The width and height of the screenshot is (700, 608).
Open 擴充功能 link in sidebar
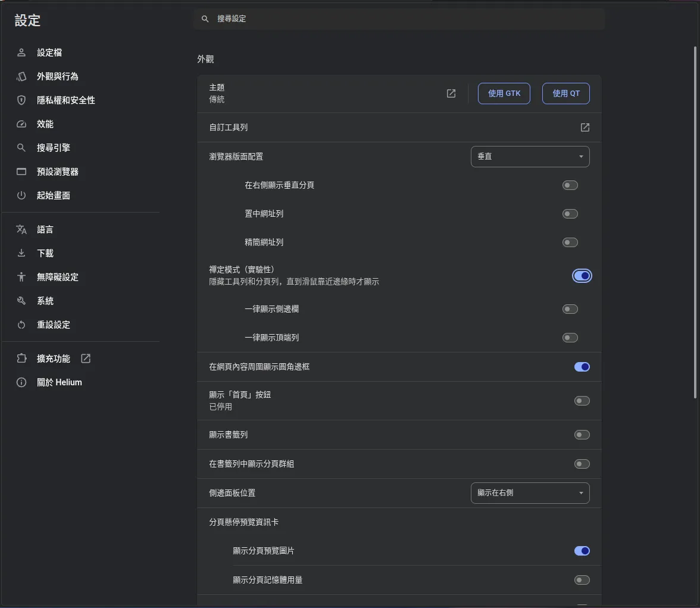tap(53, 358)
